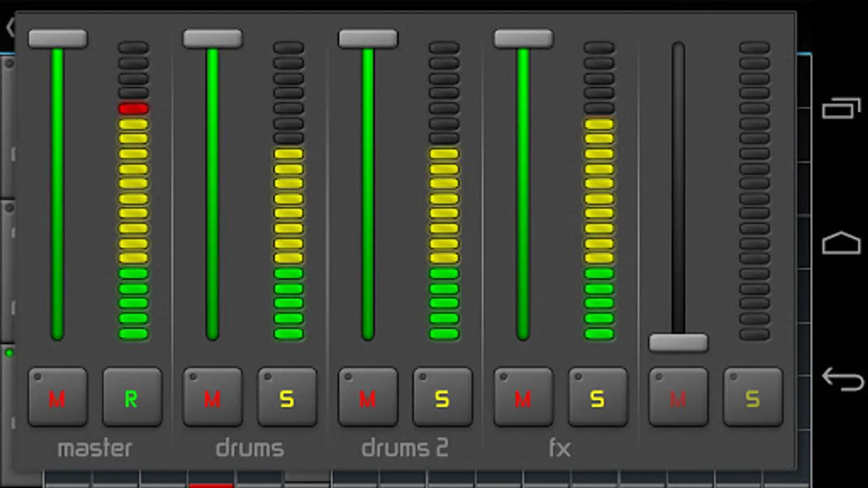Click the drums 2 volume fader handle
The height and width of the screenshot is (488, 868).
[x=368, y=39]
